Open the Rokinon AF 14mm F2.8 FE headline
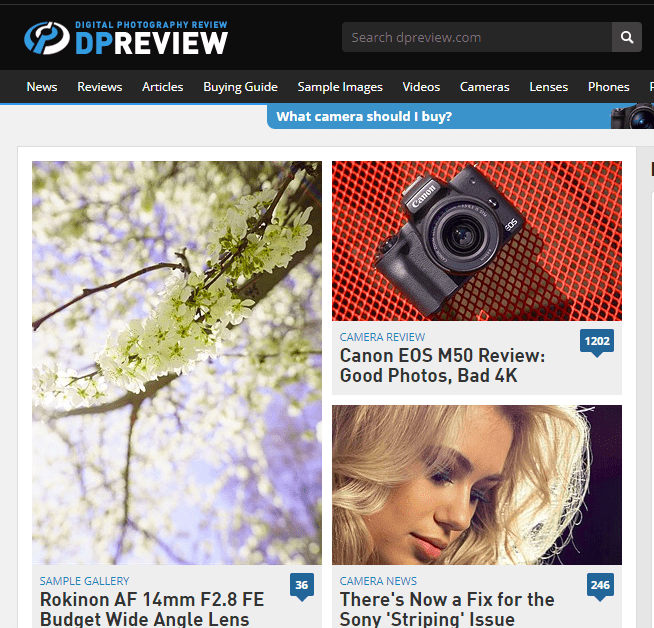654x628 pixels. [x=152, y=609]
